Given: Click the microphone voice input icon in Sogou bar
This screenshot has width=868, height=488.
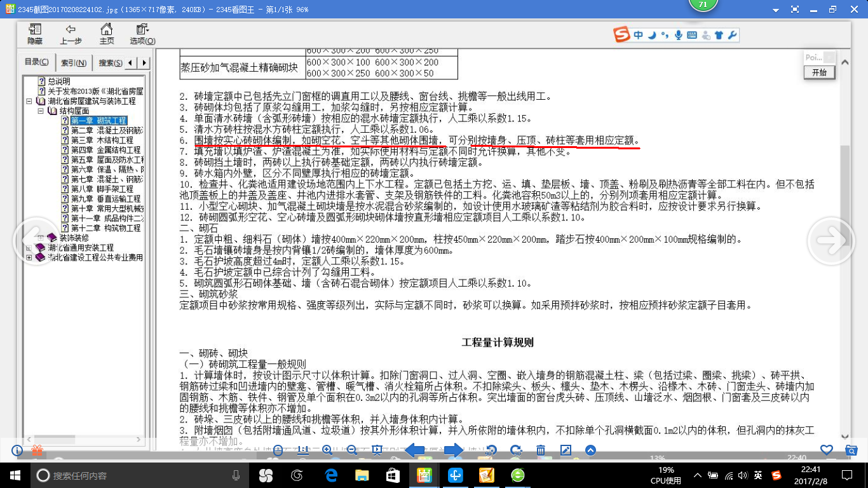Looking at the screenshot, I should tap(679, 36).
